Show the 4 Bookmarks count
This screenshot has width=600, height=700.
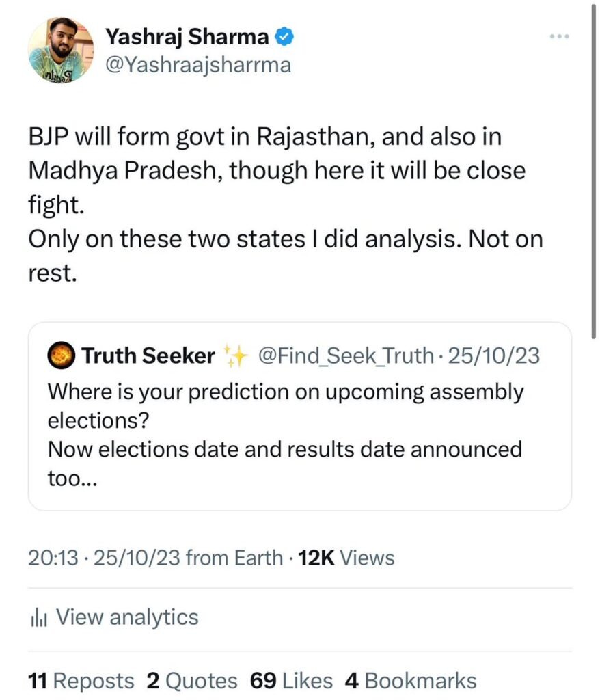411,681
